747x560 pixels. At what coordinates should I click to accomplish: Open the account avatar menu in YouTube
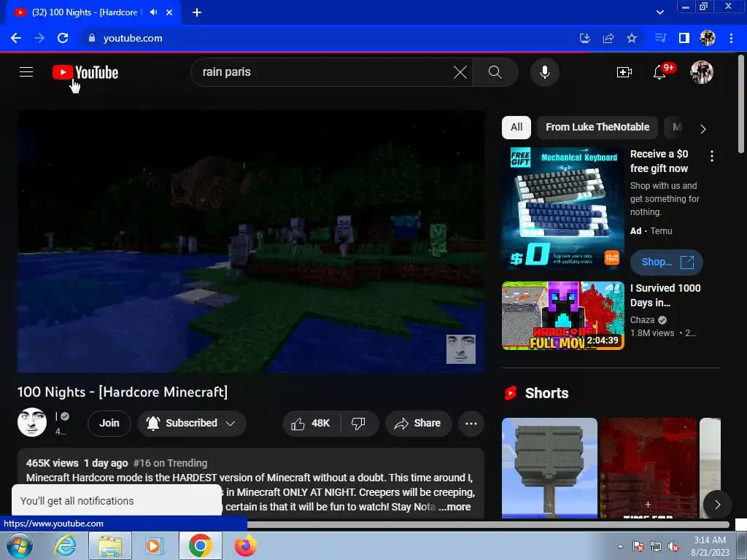702,72
